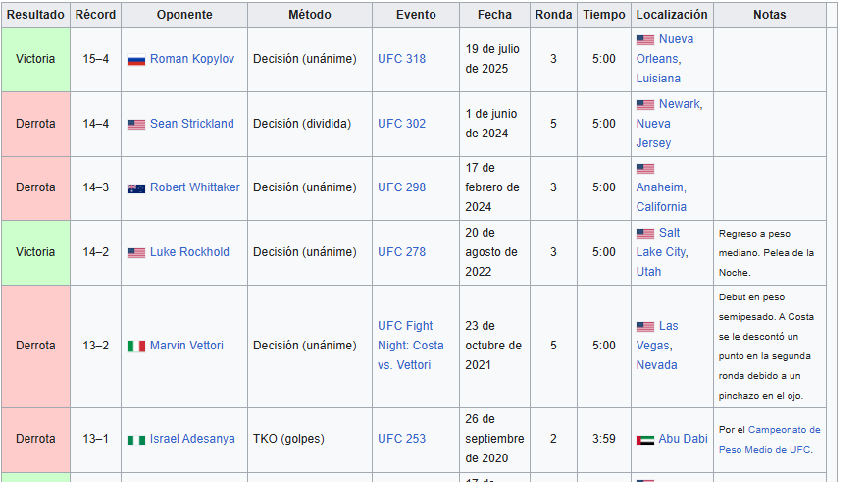Select the date 26 de septiembre de 2020

tap(494, 438)
